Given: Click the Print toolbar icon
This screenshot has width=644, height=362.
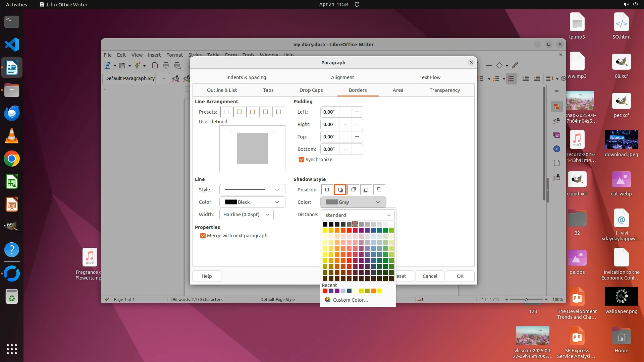Looking at the screenshot, I should click(166, 66).
